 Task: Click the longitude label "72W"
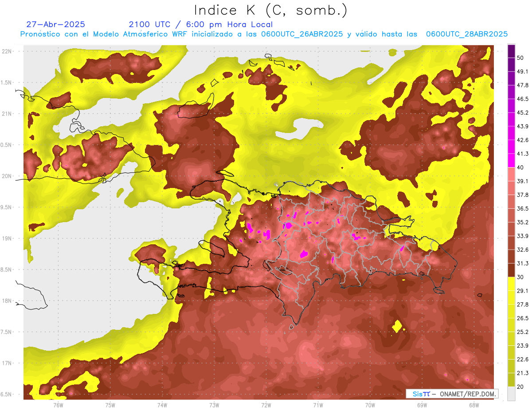pyautogui.click(x=266, y=405)
